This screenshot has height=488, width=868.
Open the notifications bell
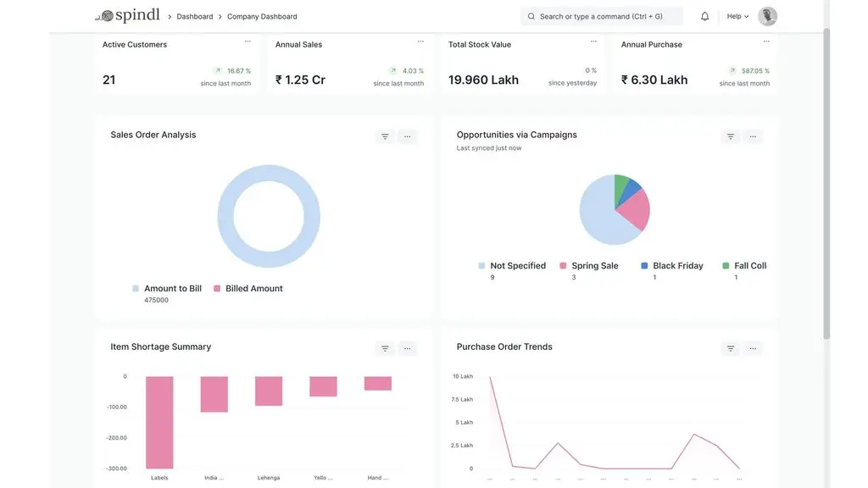pos(704,16)
